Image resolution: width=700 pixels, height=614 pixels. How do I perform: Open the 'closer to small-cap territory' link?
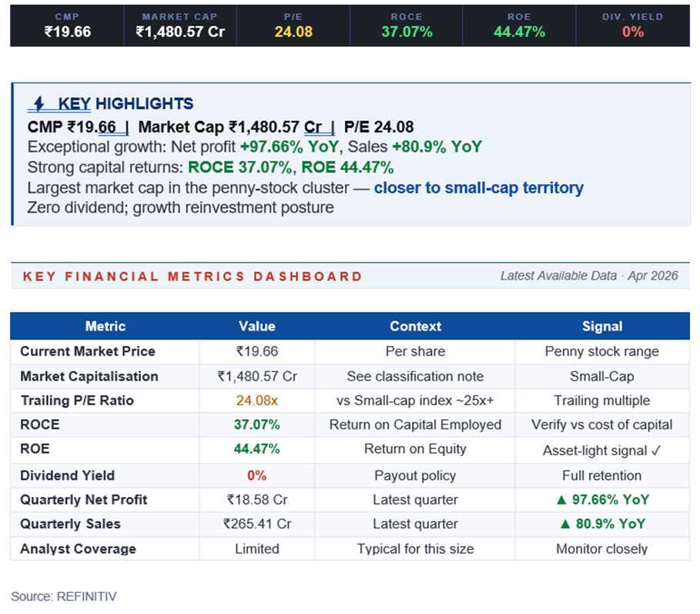[x=478, y=188]
